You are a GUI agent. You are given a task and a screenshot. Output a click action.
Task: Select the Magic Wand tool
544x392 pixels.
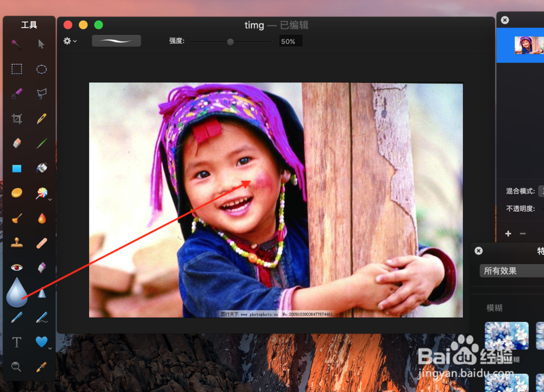tap(16, 44)
